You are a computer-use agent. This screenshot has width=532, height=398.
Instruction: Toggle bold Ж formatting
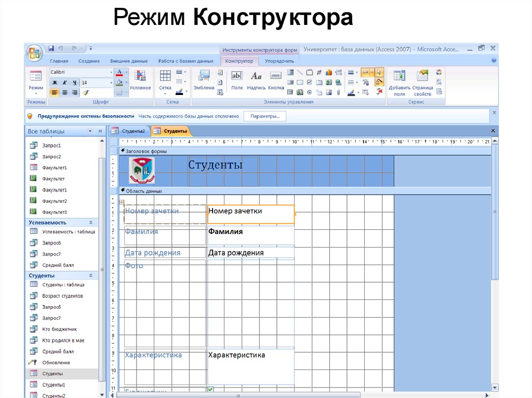tap(55, 83)
